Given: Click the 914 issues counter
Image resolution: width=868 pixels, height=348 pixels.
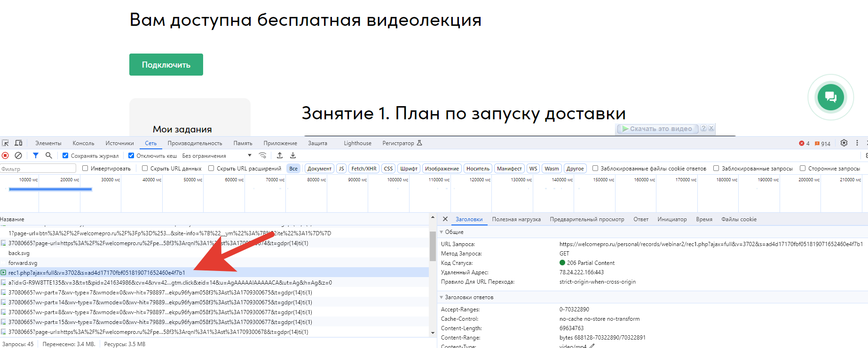Looking at the screenshot, I should [822, 144].
